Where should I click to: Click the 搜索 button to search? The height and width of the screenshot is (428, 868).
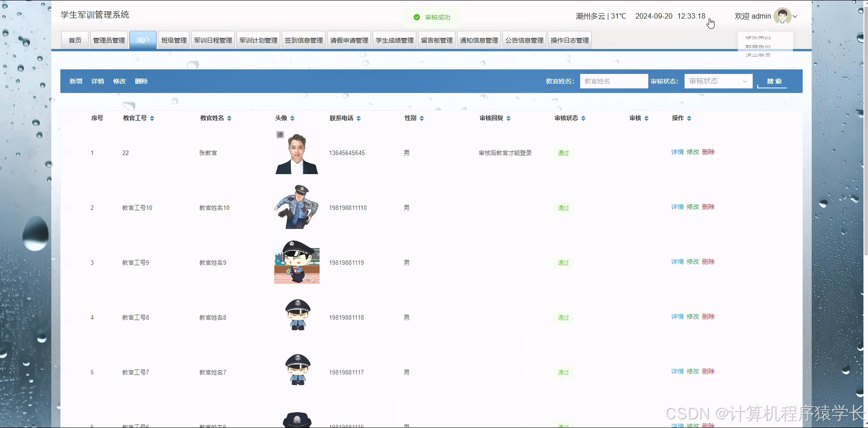774,81
